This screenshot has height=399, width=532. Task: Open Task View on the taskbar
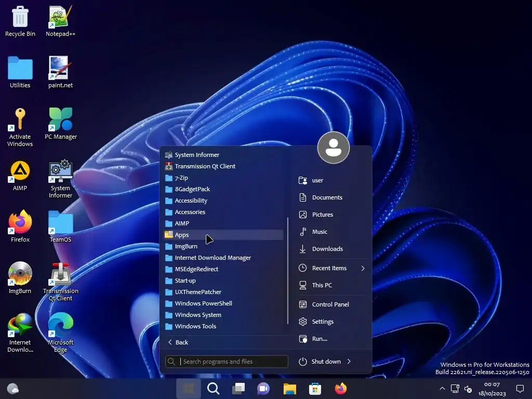[x=238, y=389]
